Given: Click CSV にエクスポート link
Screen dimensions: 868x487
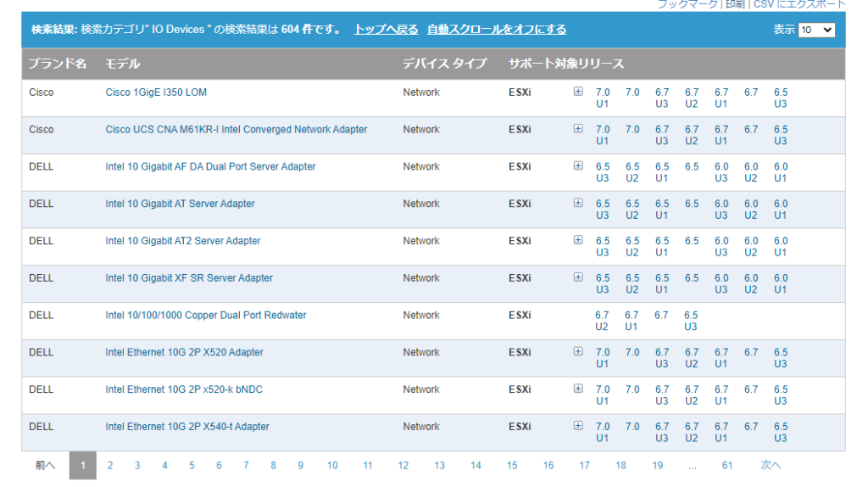Looking at the screenshot, I should (799, 4).
